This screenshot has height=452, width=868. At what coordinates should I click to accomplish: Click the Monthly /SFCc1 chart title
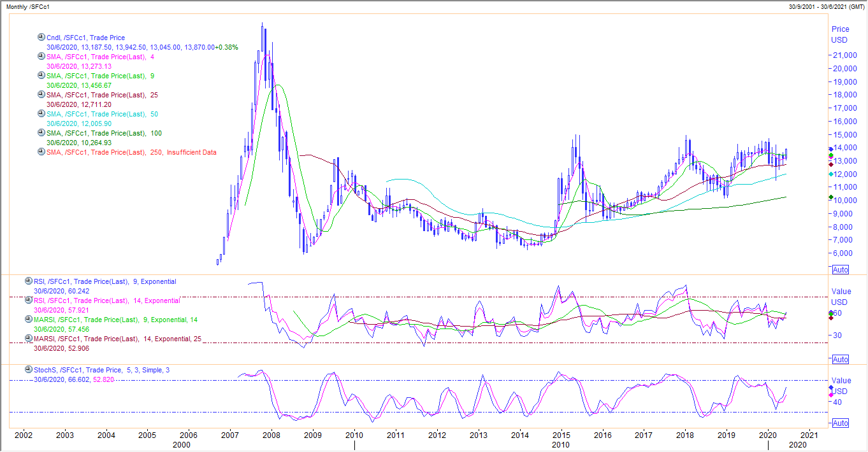27,6
